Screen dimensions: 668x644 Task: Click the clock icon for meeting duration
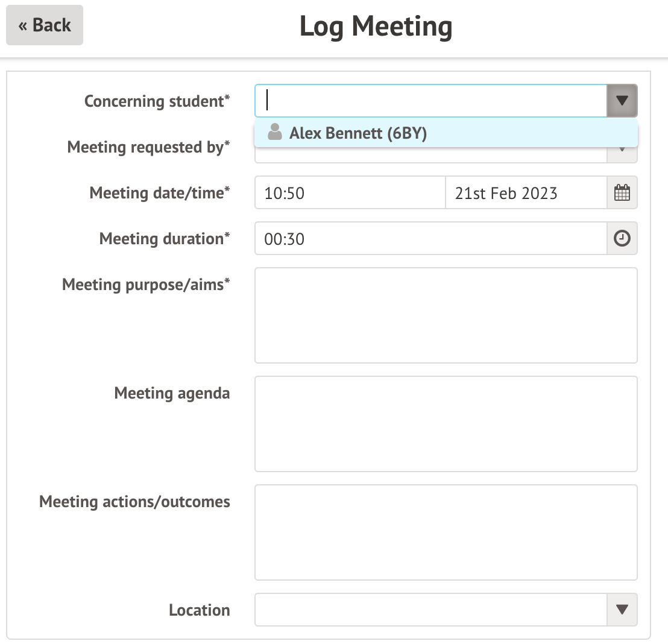point(622,239)
